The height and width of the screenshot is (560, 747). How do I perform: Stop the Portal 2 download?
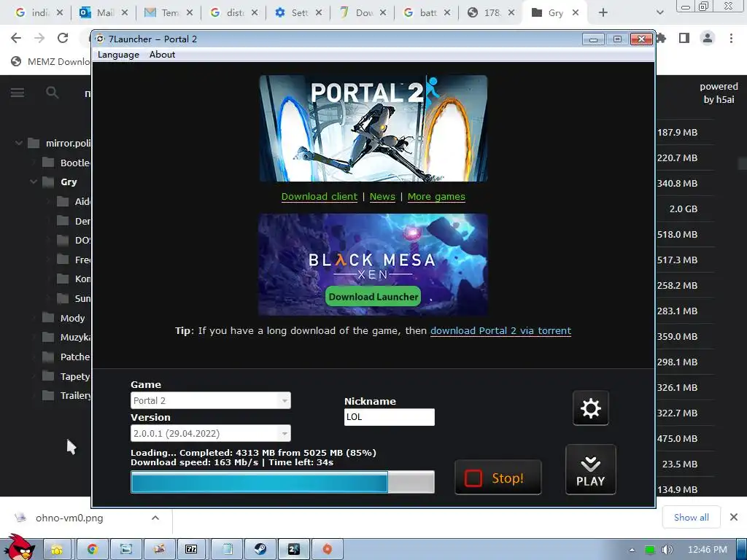pyautogui.click(x=498, y=478)
